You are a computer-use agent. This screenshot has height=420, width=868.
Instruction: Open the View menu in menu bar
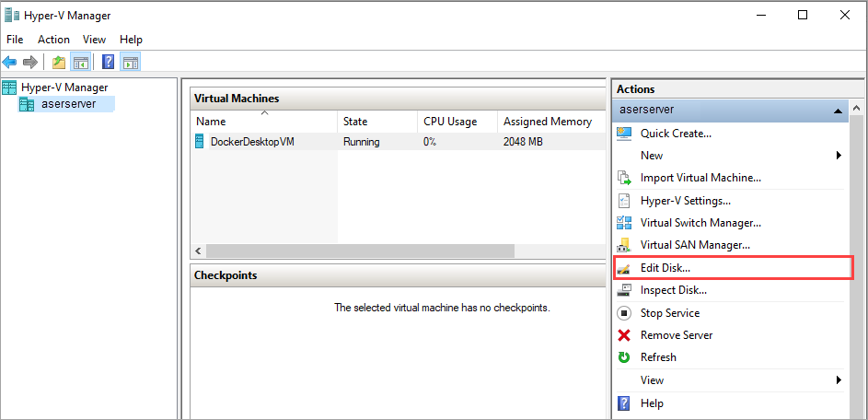pyautogui.click(x=94, y=40)
